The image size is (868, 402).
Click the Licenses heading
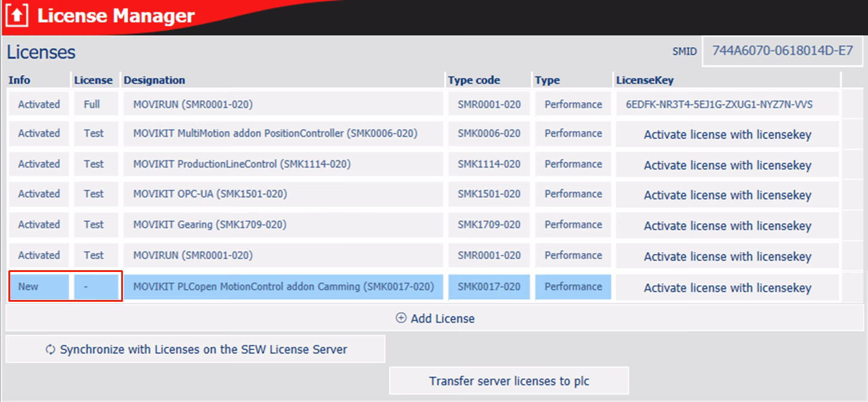pyautogui.click(x=41, y=52)
